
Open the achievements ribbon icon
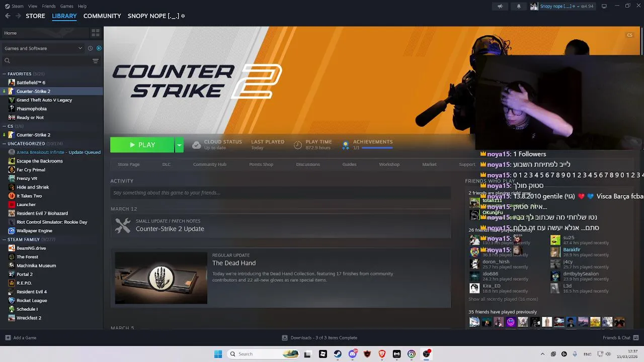pyautogui.click(x=346, y=145)
